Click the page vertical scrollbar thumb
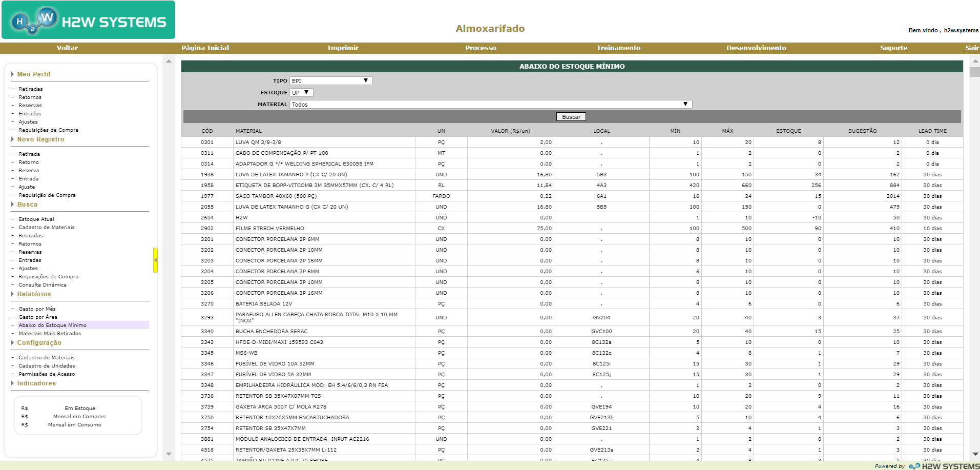 tap(975, 72)
